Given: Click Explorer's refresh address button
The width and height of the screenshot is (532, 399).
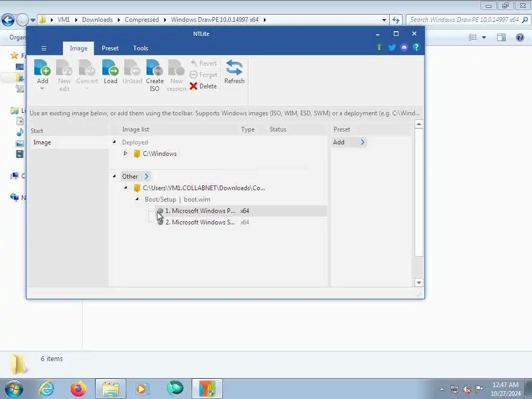Looking at the screenshot, I should pos(395,20).
